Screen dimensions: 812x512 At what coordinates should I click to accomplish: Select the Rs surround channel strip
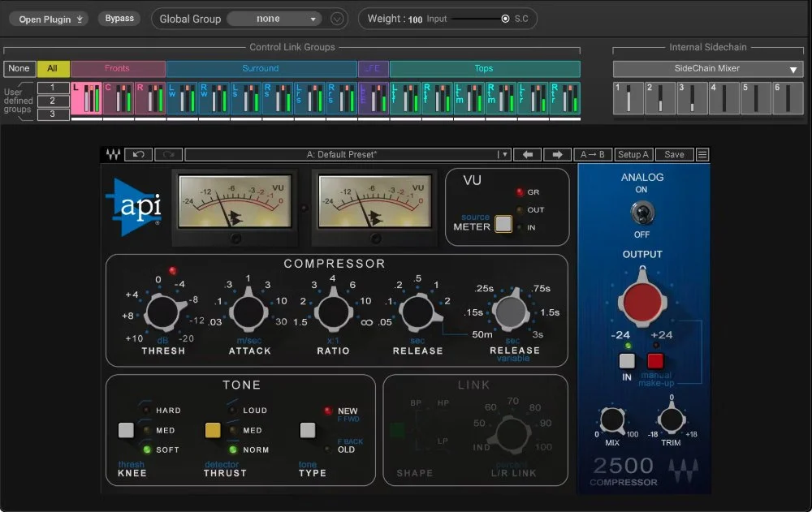278,98
